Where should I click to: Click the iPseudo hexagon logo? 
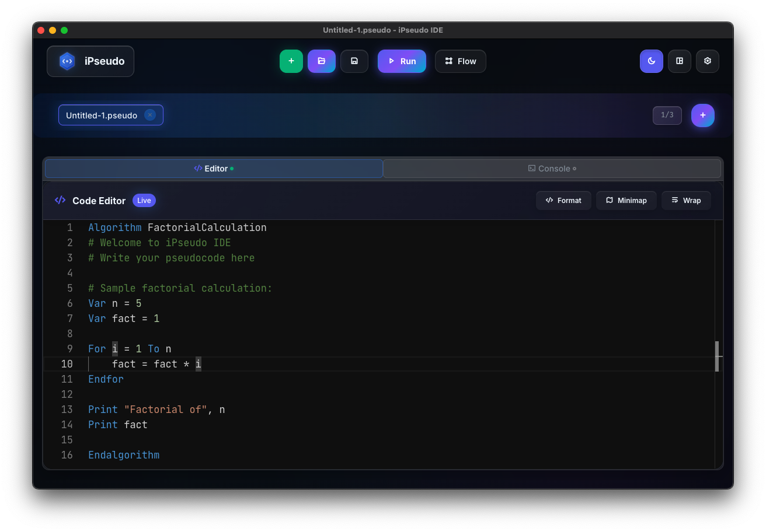point(67,61)
